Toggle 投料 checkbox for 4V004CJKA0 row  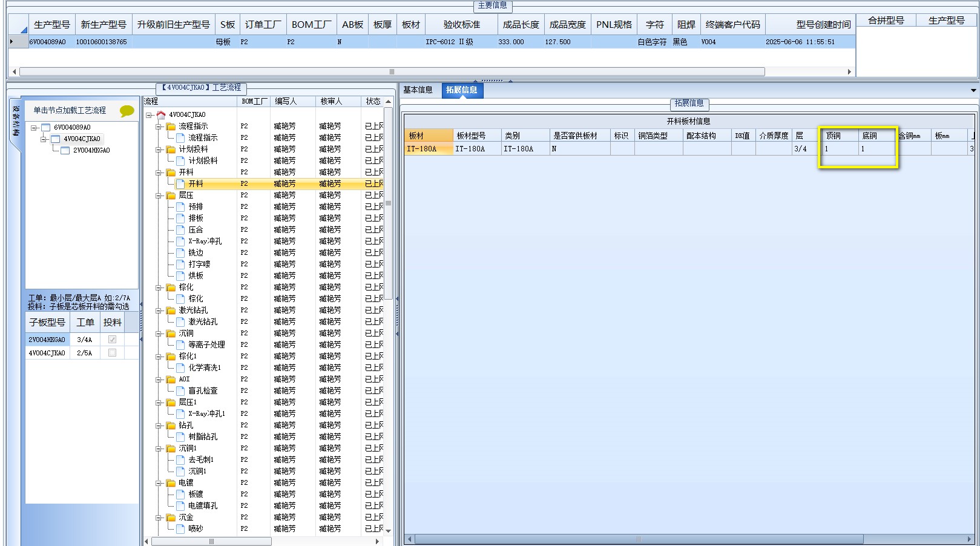112,352
